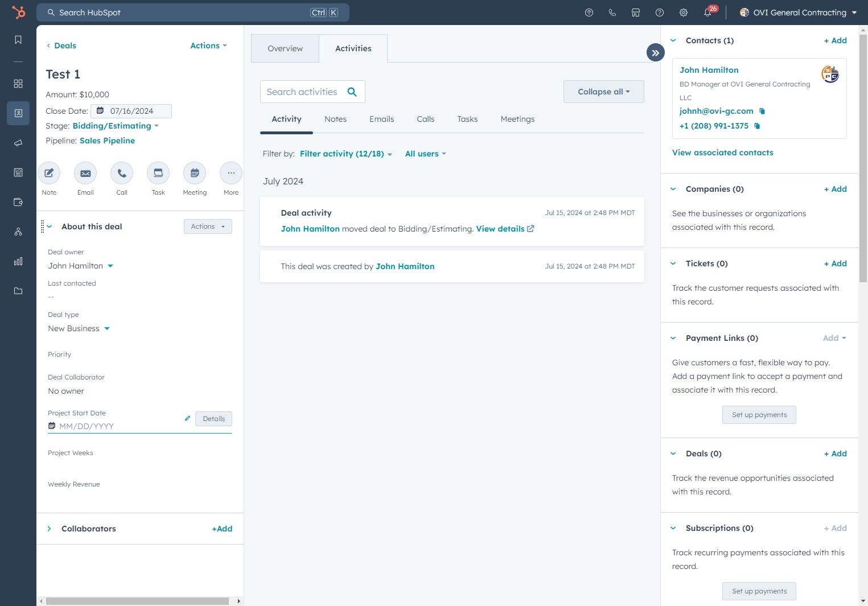Copy the johnh@ovi-gc.com email address
The width and height of the screenshot is (868, 606).
[x=762, y=111]
